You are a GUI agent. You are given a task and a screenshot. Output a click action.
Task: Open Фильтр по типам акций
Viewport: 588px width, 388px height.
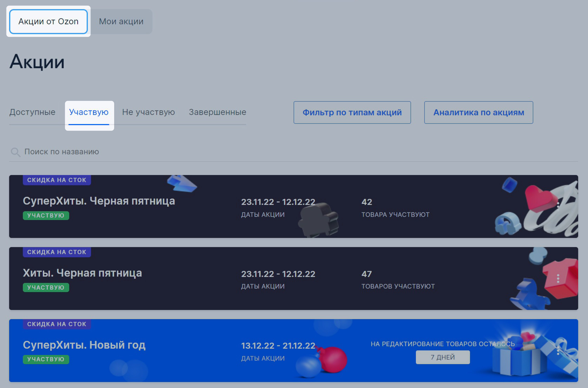[x=352, y=112]
